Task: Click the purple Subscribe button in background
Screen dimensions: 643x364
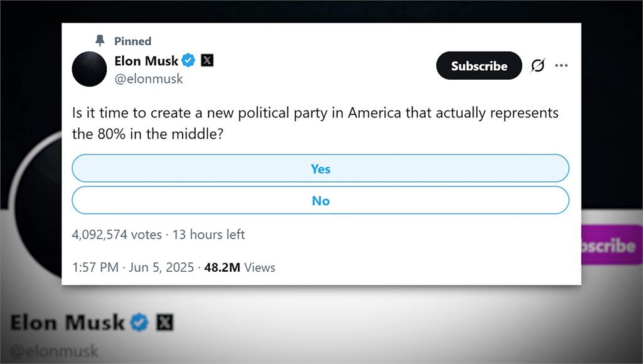Action: point(612,245)
